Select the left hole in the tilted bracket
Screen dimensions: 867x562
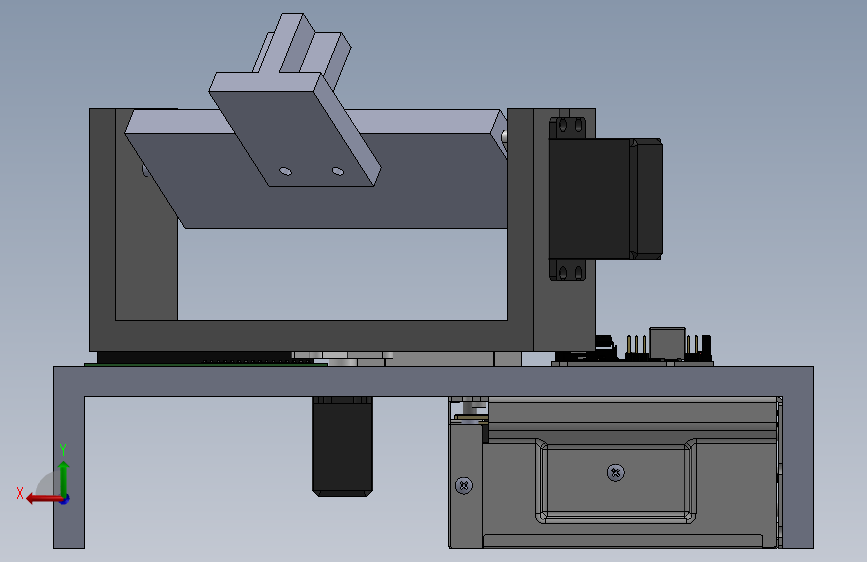(285, 171)
